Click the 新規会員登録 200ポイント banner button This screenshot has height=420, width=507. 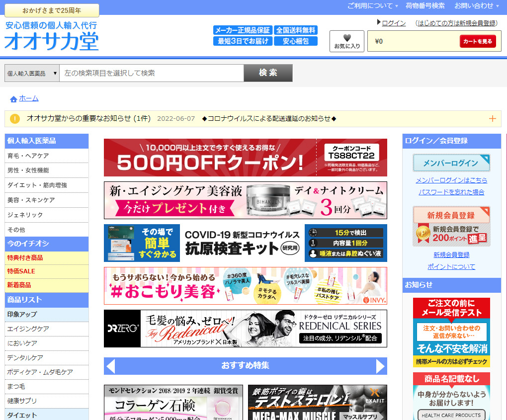tap(451, 227)
